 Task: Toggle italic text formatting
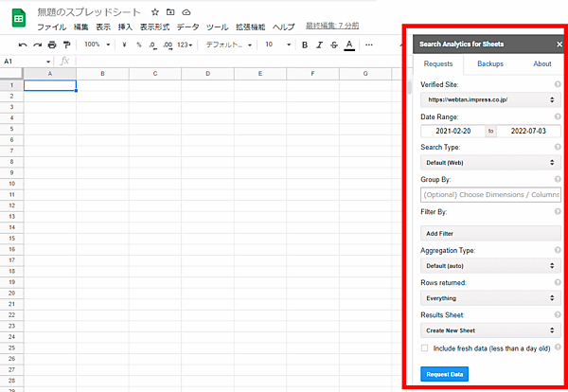tap(320, 45)
